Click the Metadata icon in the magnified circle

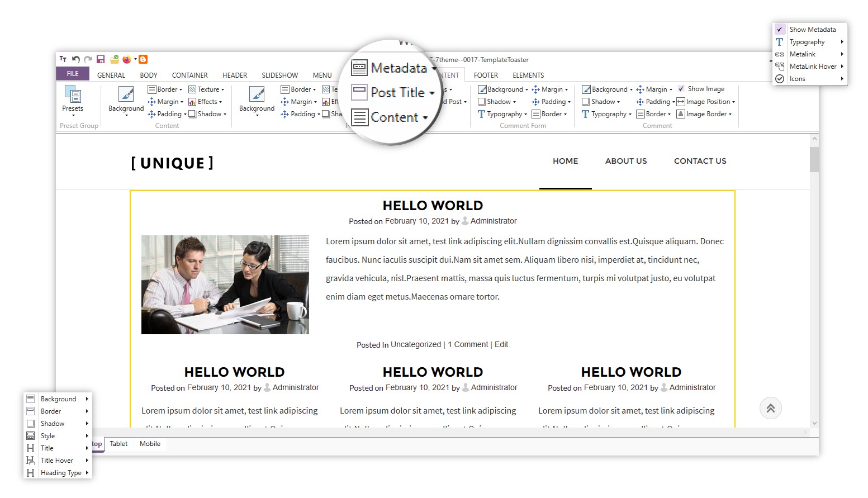tap(359, 68)
